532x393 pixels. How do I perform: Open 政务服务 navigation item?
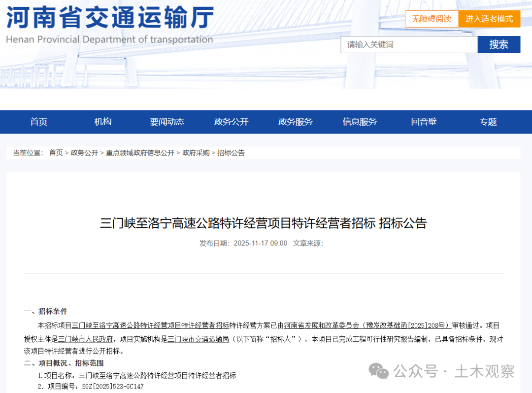point(296,122)
